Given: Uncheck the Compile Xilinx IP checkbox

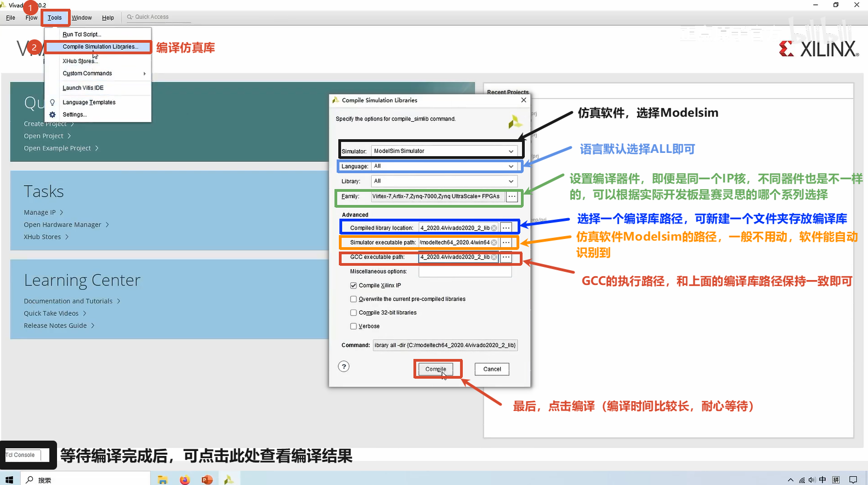Looking at the screenshot, I should [x=354, y=286].
